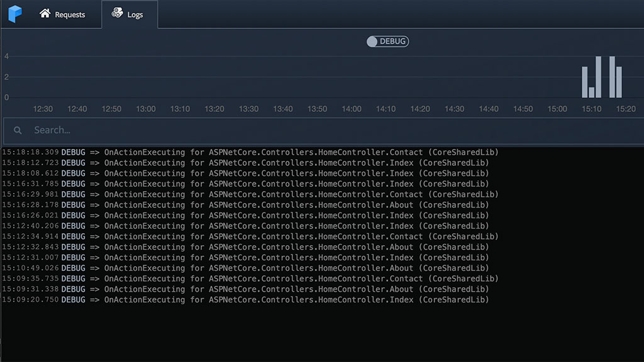Select log entry at 15:12:31.007
This screenshot has height=362, width=644.
(246, 258)
